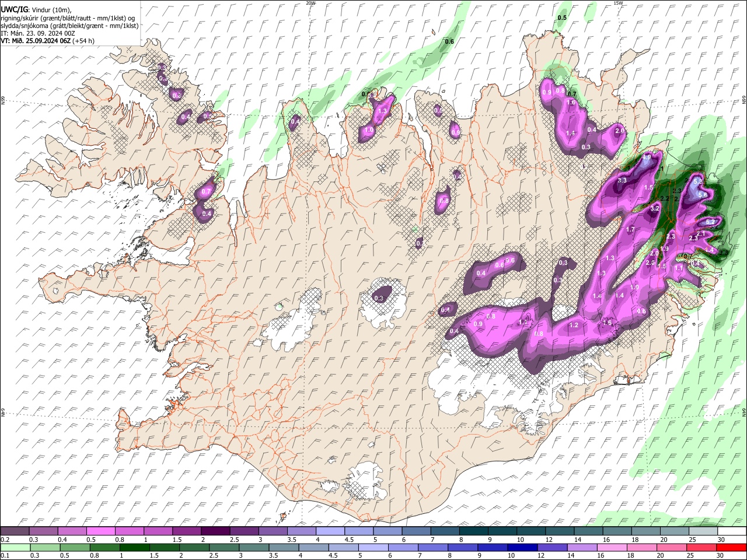
Task: Click the 'UWC/IG' map title text
Action: (15, 10)
